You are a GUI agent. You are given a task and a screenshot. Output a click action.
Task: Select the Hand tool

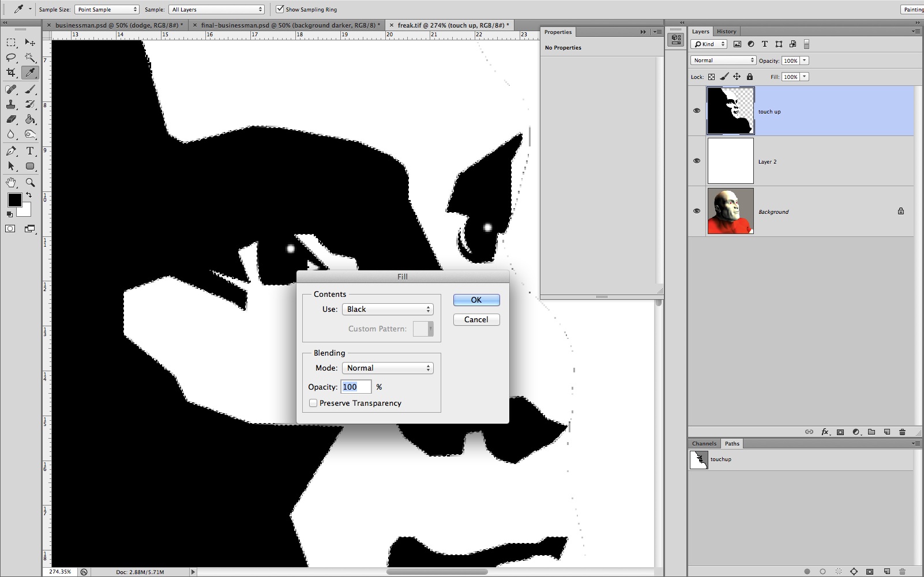[11, 183]
